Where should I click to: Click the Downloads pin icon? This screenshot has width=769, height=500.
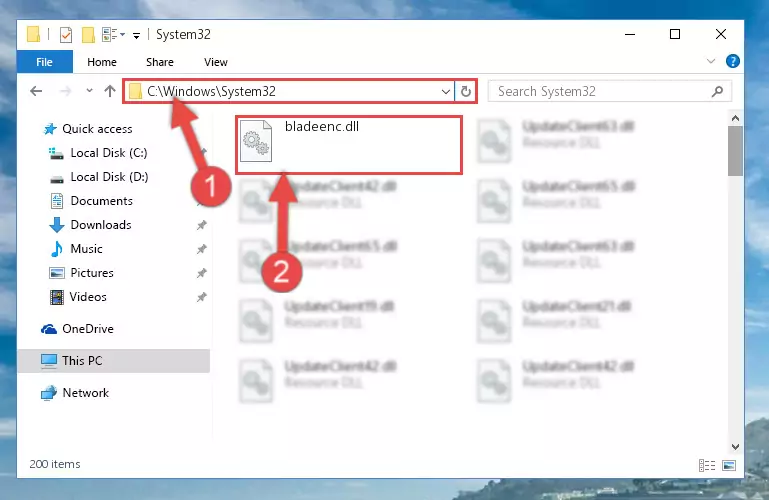[202, 225]
